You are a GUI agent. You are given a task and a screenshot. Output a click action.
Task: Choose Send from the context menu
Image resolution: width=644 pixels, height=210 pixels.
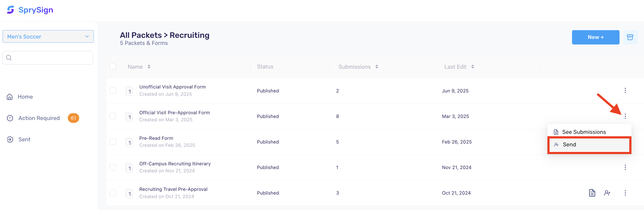tap(570, 144)
